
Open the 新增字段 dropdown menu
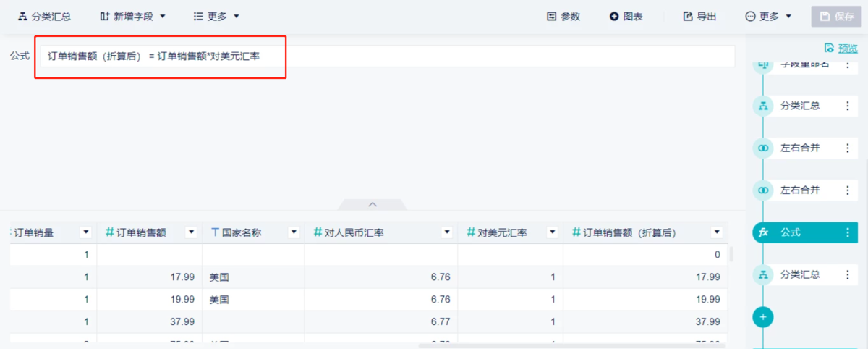click(133, 16)
